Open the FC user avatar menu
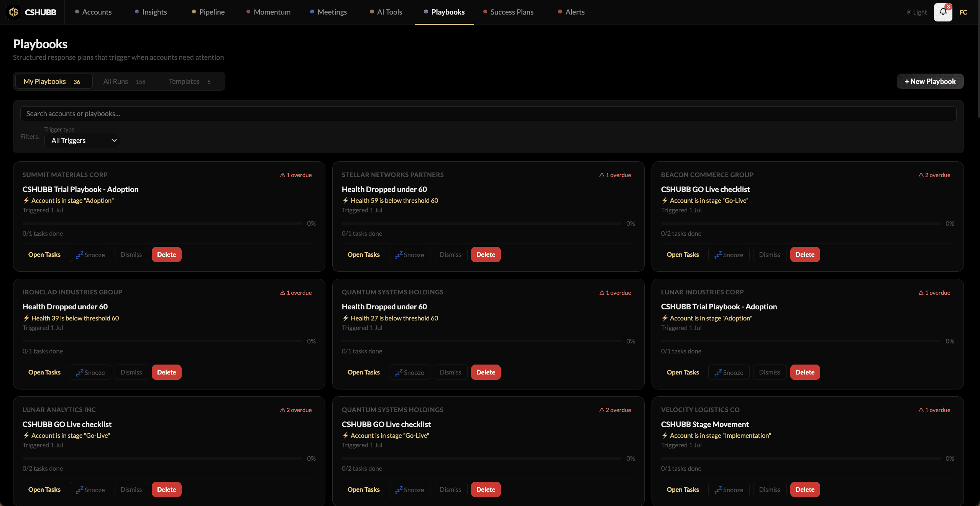980x506 pixels. [x=963, y=12]
